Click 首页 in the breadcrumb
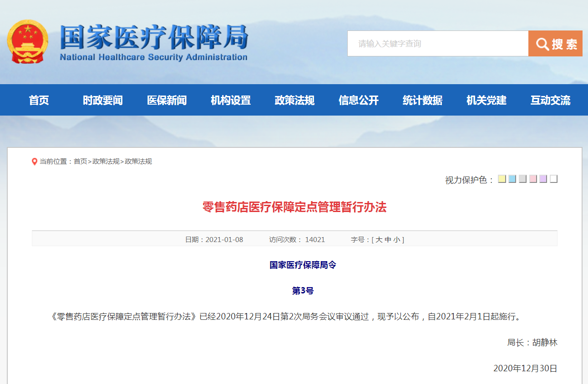Viewport: 588px width, 384px height. [81, 162]
